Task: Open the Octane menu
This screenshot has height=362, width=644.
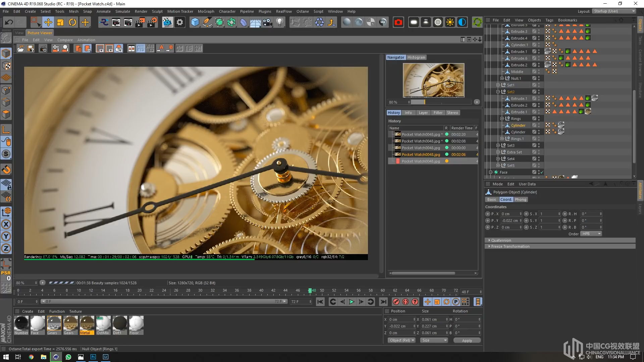Action: coord(303,11)
